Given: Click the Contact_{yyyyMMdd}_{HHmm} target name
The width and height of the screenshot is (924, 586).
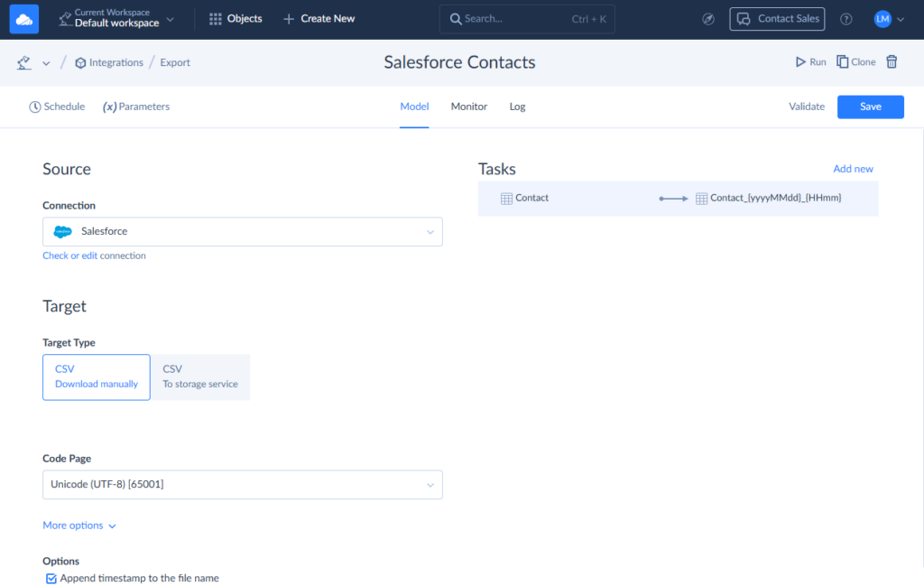Looking at the screenshot, I should 775,198.
